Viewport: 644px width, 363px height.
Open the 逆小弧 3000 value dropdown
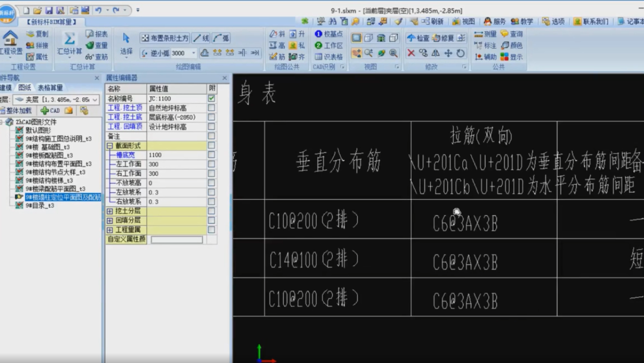(x=193, y=53)
